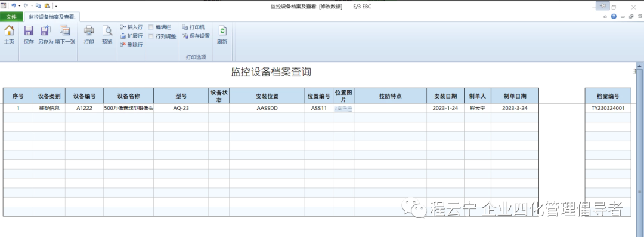Image resolution: width=644 pixels, height=237 pixels.
Task: Select cell 500万像素球型摄像头
Action: coord(129,108)
